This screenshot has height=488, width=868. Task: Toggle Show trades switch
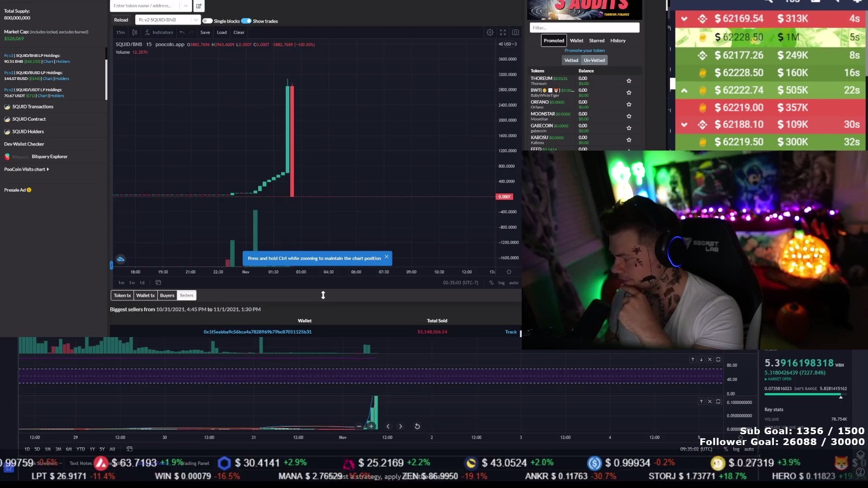pos(246,21)
